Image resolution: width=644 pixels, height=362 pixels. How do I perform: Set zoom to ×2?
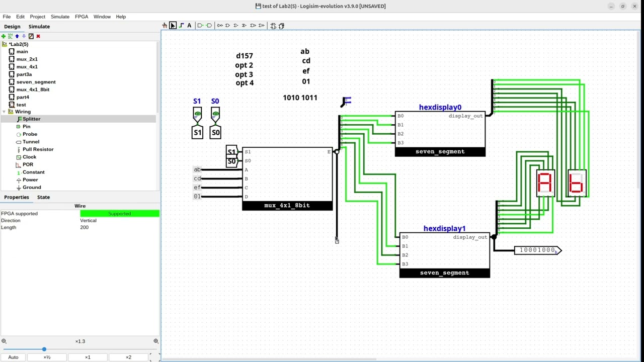pos(128,357)
